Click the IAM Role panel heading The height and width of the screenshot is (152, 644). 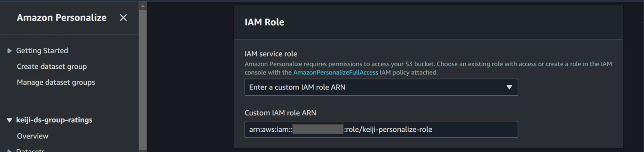pyautogui.click(x=264, y=22)
